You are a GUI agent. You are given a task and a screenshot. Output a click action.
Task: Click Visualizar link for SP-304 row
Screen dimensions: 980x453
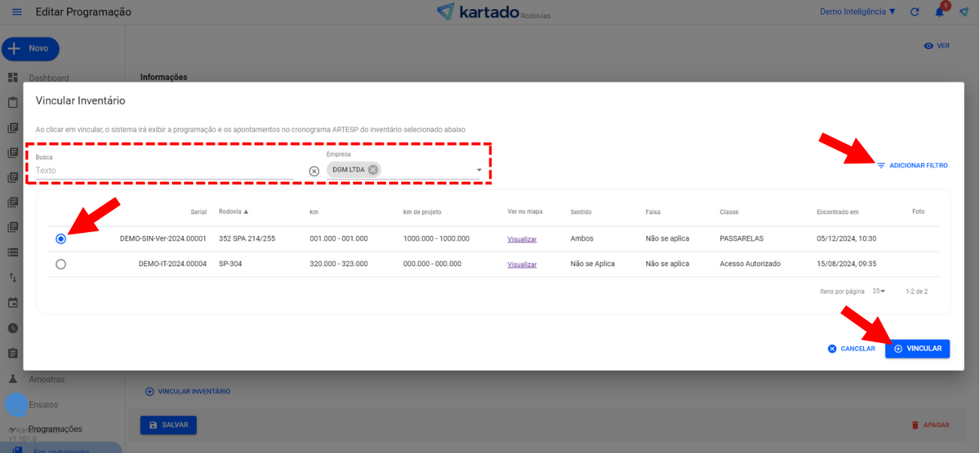coord(522,265)
